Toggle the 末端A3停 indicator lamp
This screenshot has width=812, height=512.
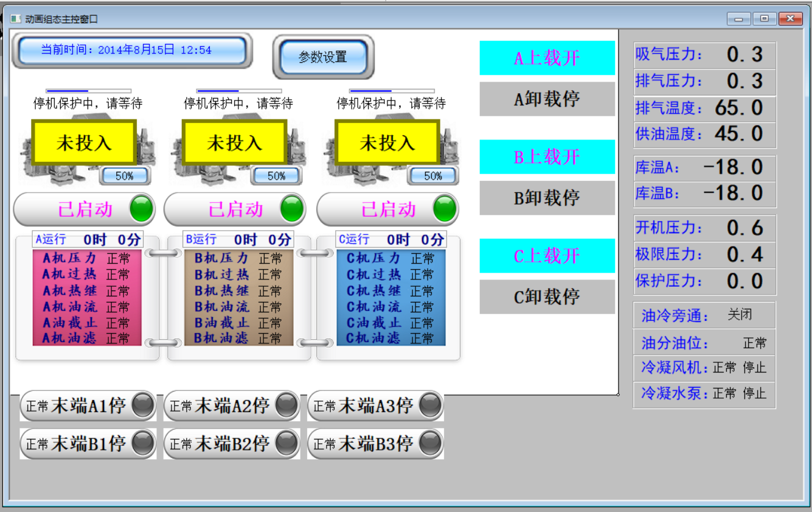click(431, 405)
